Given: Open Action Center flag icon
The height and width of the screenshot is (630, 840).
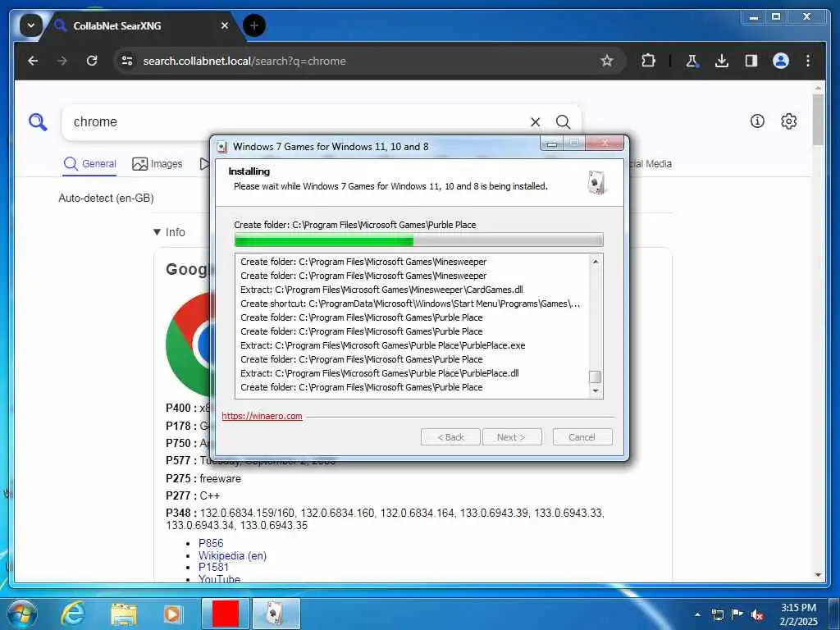Looking at the screenshot, I should pyautogui.click(x=737, y=614).
